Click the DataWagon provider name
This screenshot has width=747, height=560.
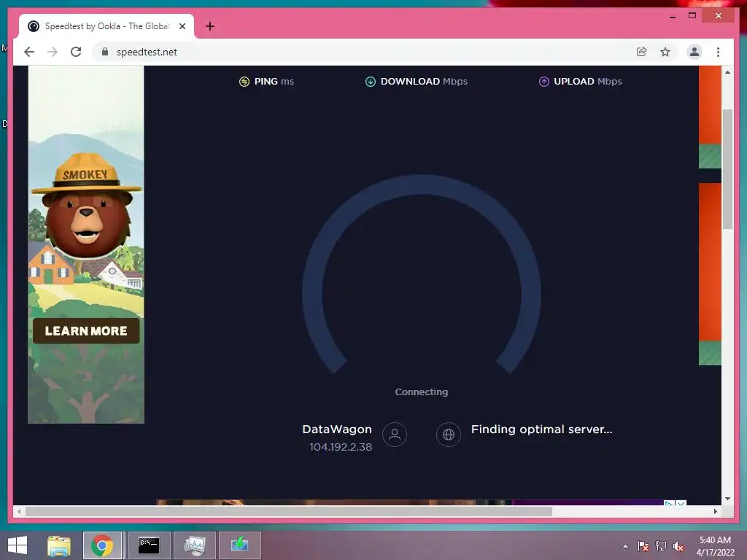337,429
